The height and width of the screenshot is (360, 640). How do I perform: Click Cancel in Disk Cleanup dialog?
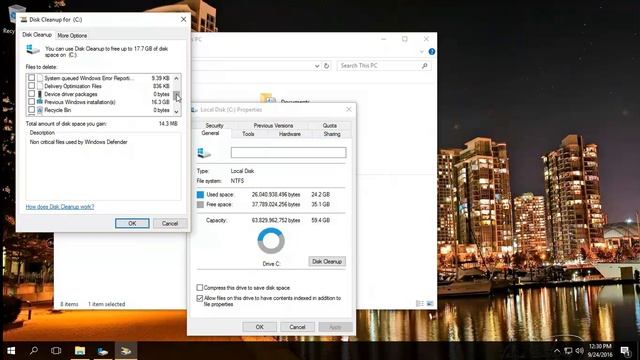(170, 224)
